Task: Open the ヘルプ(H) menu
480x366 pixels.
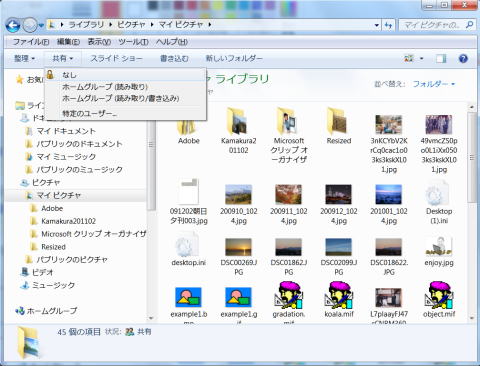Action: pos(172,42)
